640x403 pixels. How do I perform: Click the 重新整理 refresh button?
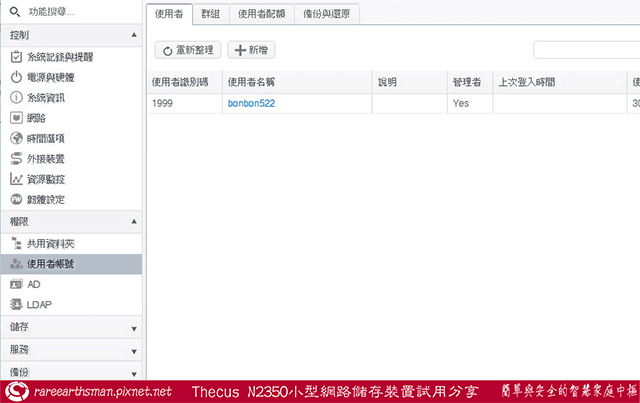pyautogui.click(x=188, y=50)
